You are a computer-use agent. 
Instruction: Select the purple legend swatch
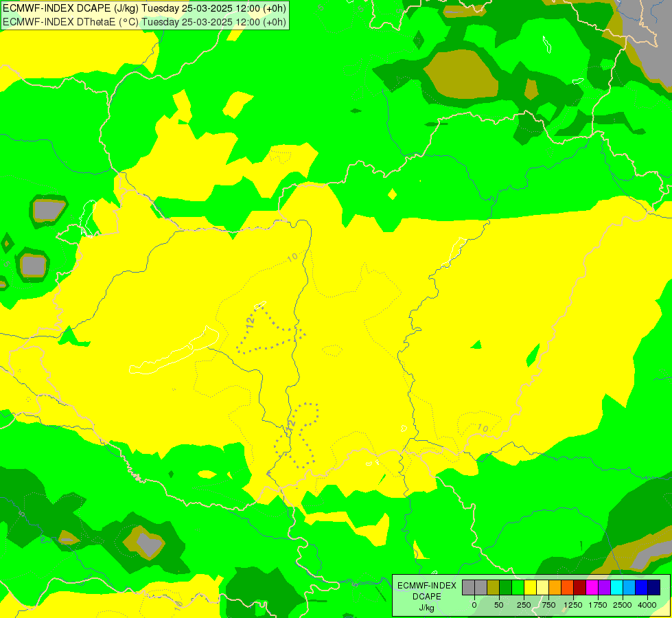pyautogui.click(x=604, y=587)
